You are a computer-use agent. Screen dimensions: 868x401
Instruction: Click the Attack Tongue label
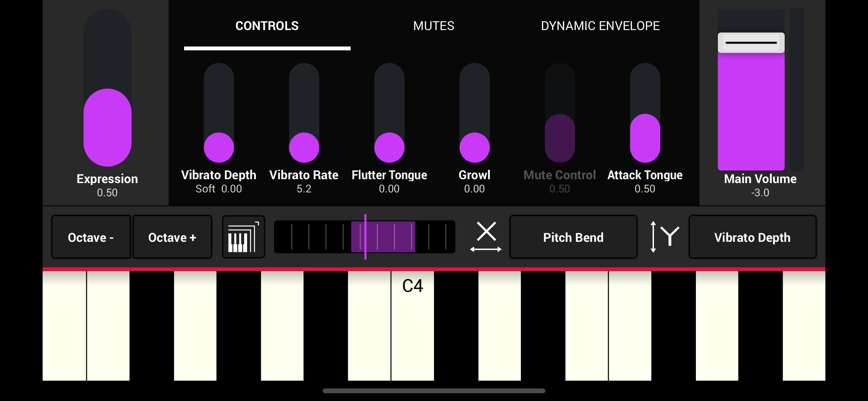(x=645, y=175)
